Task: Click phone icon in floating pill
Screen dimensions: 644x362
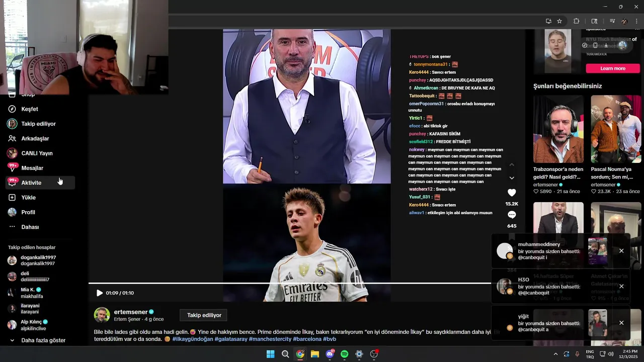Action: click(595, 45)
